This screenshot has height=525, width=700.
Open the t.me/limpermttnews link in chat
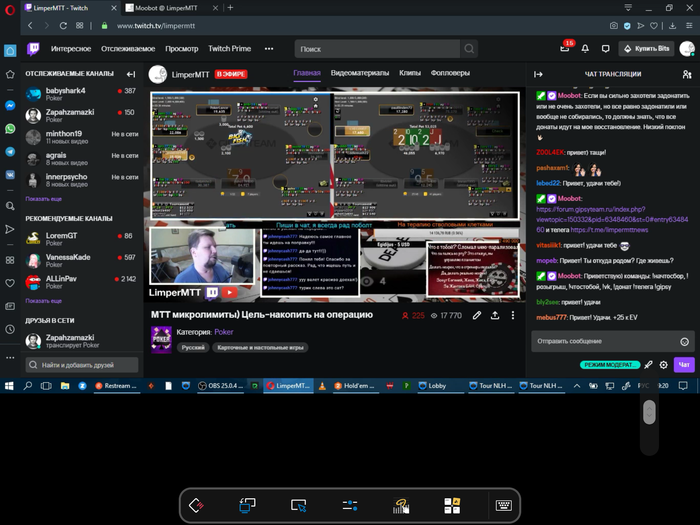click(x=609, y=230)
